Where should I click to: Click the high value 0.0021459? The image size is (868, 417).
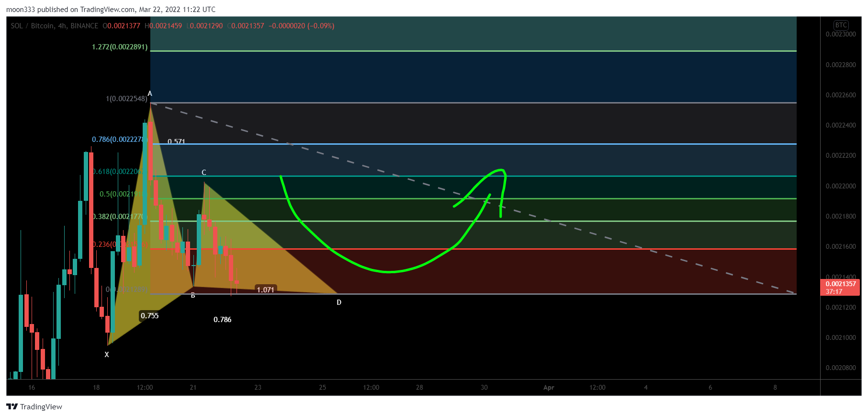coord(166,26)
